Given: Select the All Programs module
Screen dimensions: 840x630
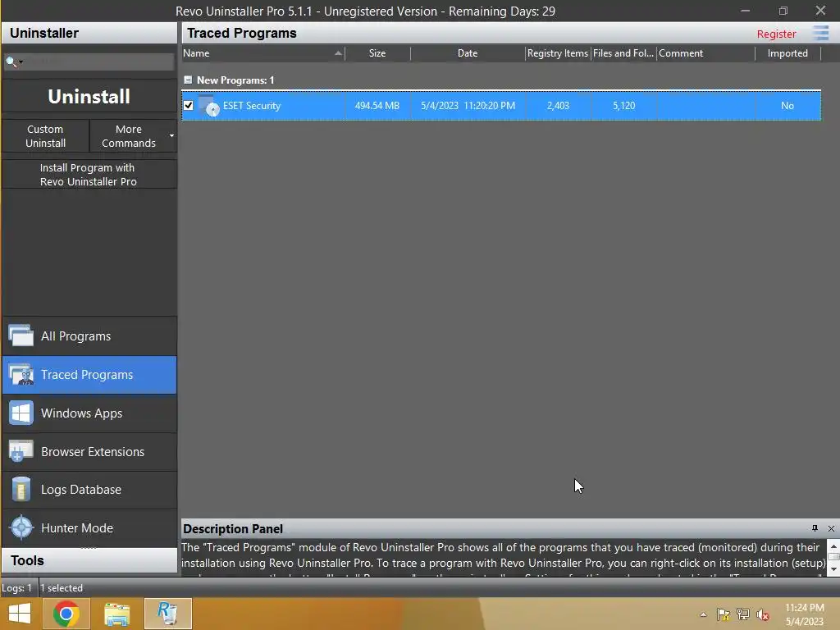Looking at the screenshot, I should pyautogui.click(x=89, y=336).
